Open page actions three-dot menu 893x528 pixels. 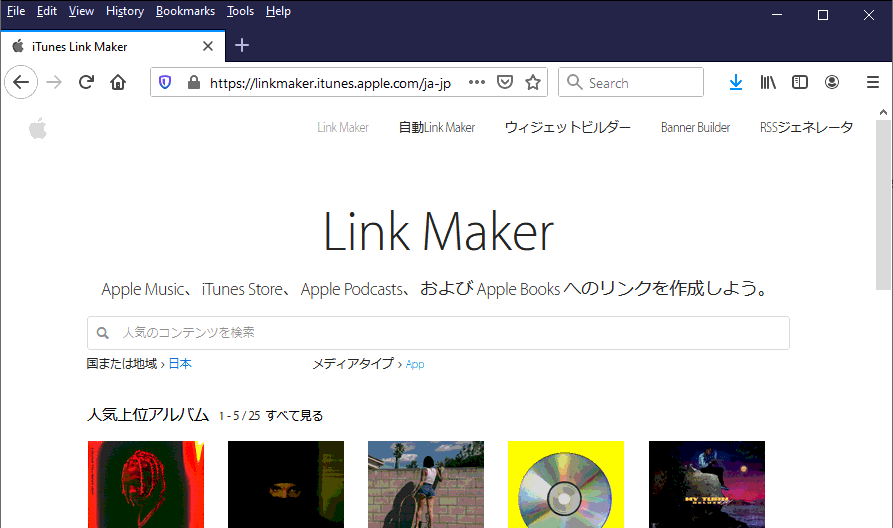click(x=477, y=82)
